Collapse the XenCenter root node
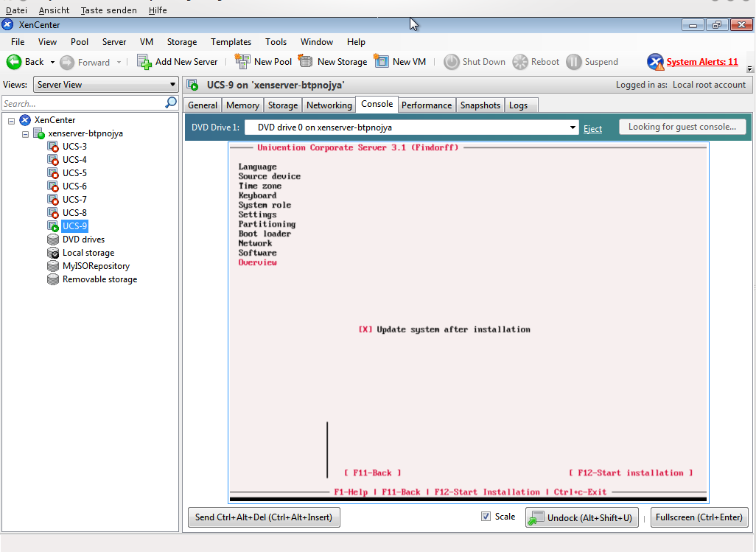Image resolution: width=756 pixels, height=552 pixels. pos(12,120)
